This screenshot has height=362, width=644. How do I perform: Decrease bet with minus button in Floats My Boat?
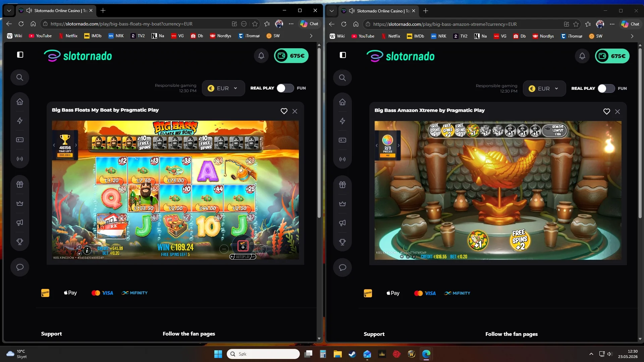pos(224,249)
